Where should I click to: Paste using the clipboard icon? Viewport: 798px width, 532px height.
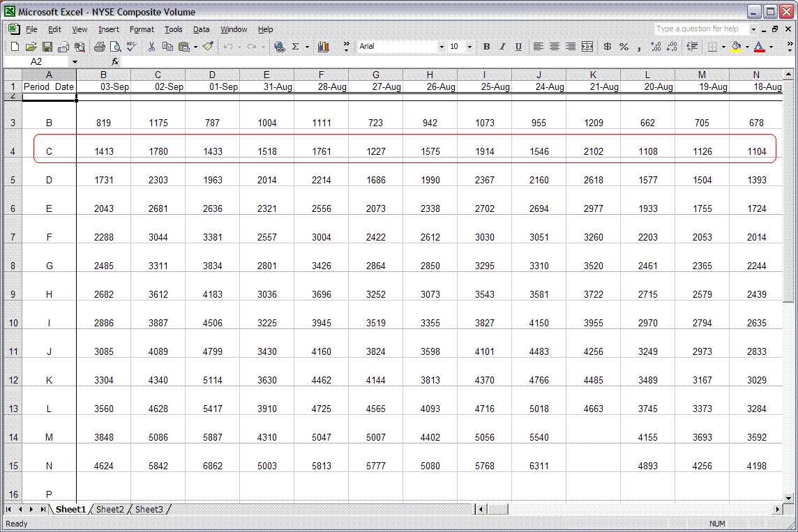click(183, 47)
